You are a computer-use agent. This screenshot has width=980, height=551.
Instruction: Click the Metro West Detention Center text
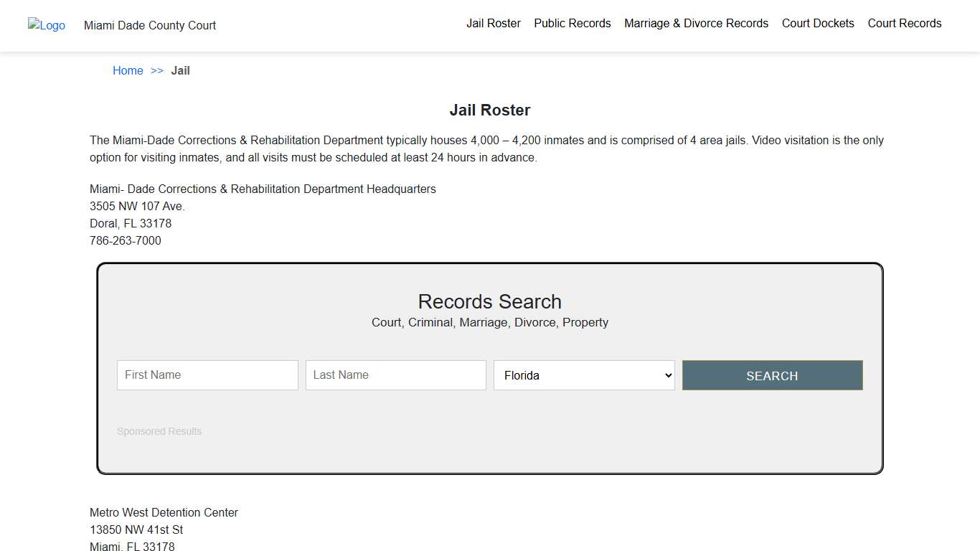click(x=164, y=512)
